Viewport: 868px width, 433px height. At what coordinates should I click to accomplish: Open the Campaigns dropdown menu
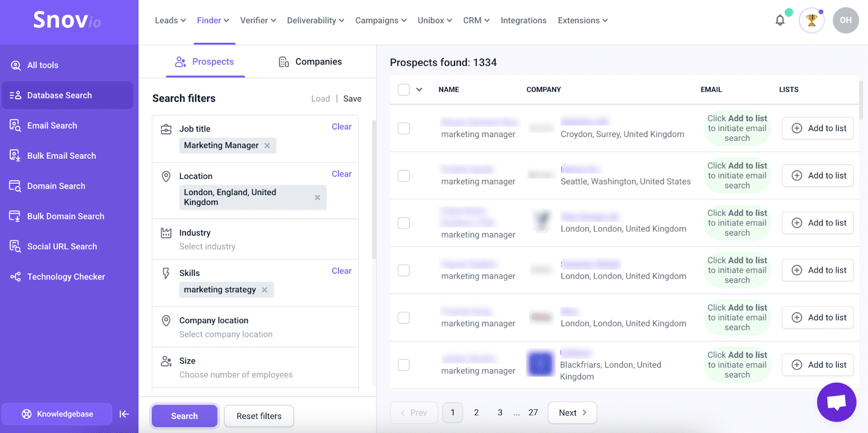pyautogui.click(x=380, y=21)
